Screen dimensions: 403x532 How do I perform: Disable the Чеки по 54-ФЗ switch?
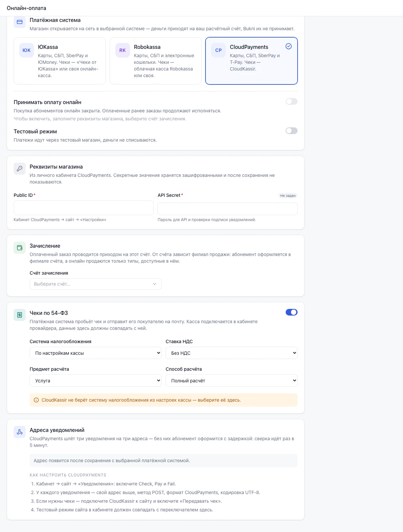tap(292, 312)
